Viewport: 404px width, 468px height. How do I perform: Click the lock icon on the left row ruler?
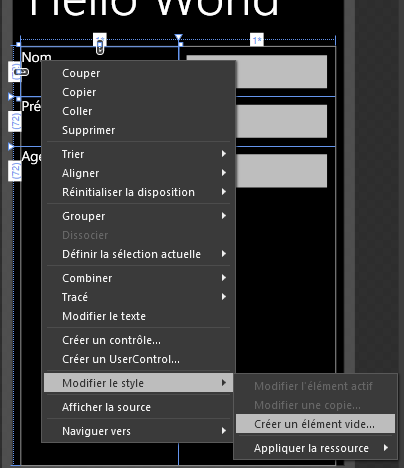click(x=21, y=72)
